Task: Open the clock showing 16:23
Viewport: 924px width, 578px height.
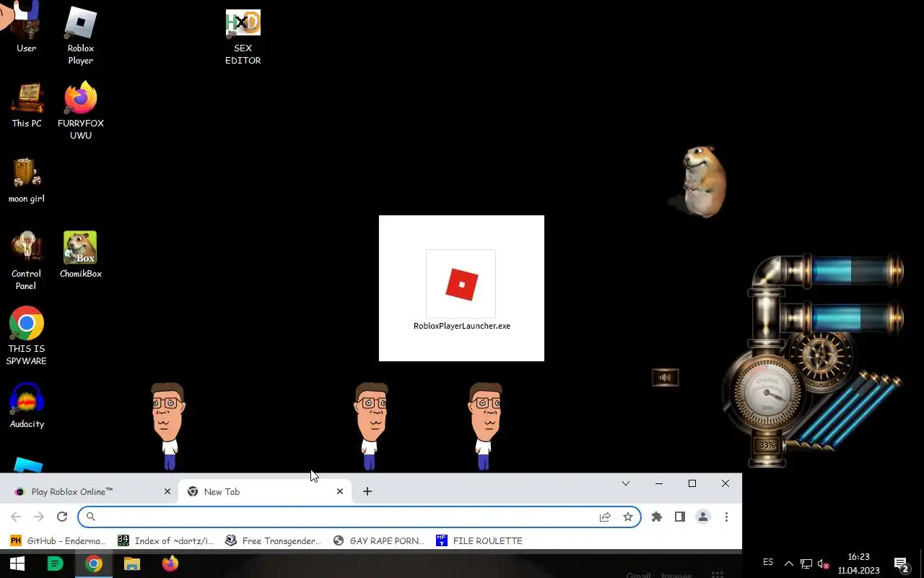Action: click(x=858, y=564)
